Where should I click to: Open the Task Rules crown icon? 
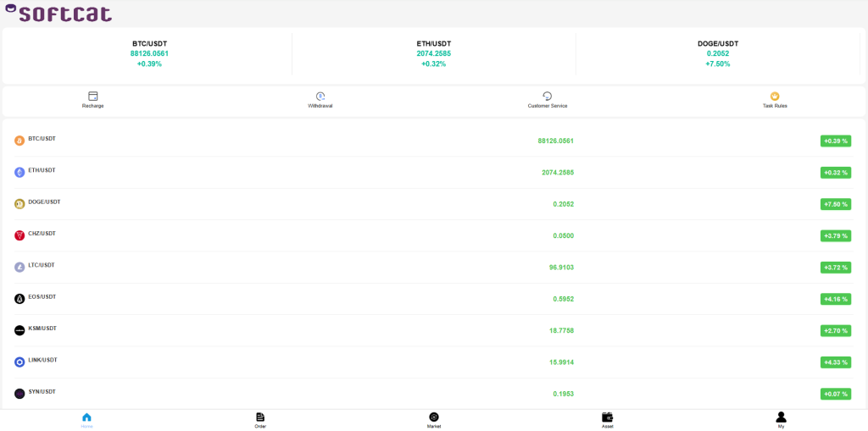coord(775,97)
